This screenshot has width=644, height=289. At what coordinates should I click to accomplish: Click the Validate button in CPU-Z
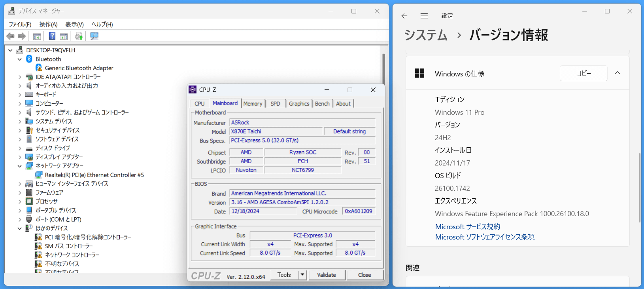click(x=327, y=275)
